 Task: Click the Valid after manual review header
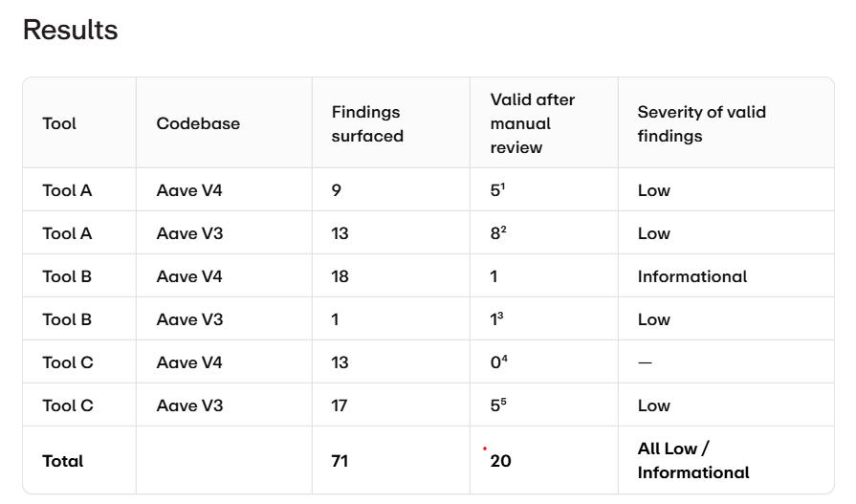533,123
